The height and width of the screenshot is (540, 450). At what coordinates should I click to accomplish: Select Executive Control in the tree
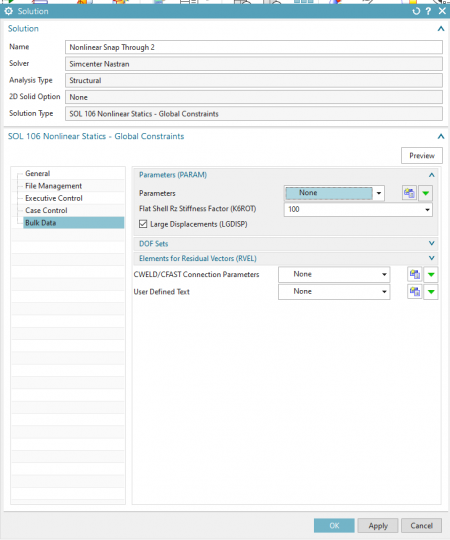(x=54, y=198)
